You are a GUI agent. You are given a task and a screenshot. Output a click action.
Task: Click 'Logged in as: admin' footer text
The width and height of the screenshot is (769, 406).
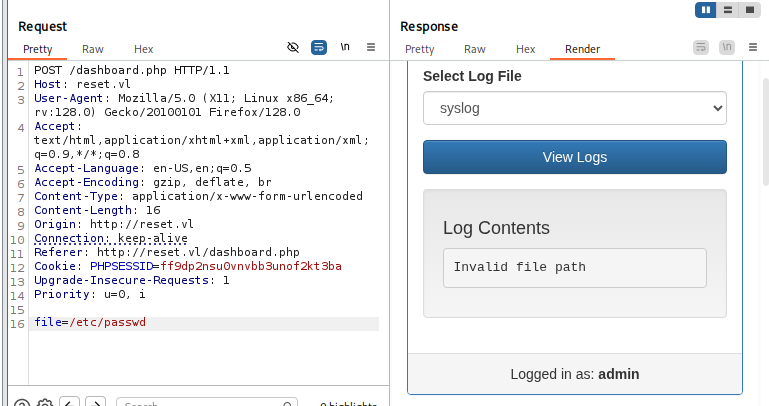pos(574,374)
